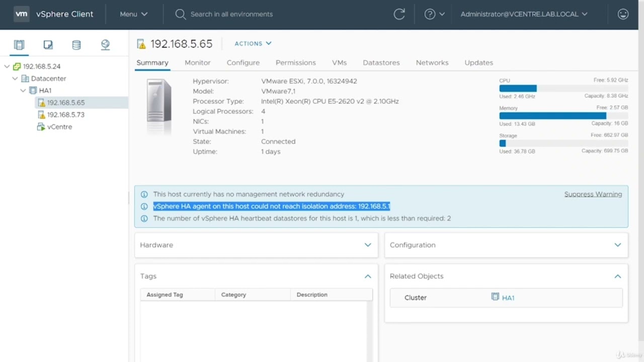Expand the Configuration panel
This screenshot has height=362, width=644.
[618, 245]
